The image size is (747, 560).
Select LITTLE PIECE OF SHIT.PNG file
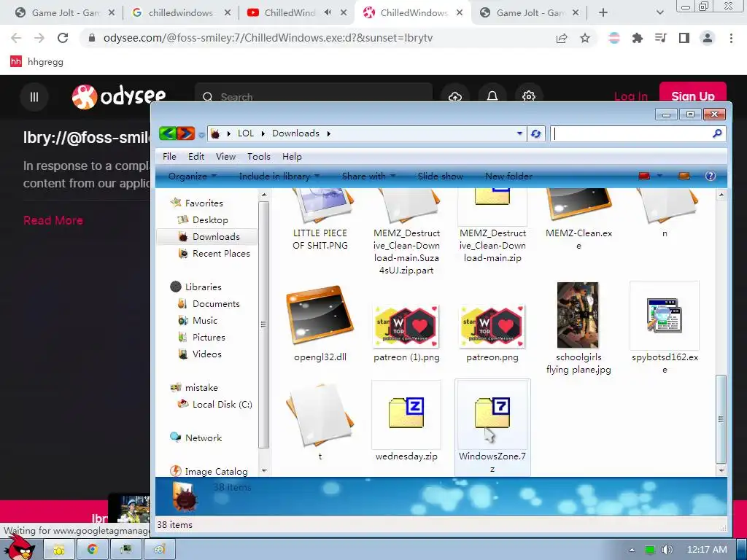coord(320,219)
